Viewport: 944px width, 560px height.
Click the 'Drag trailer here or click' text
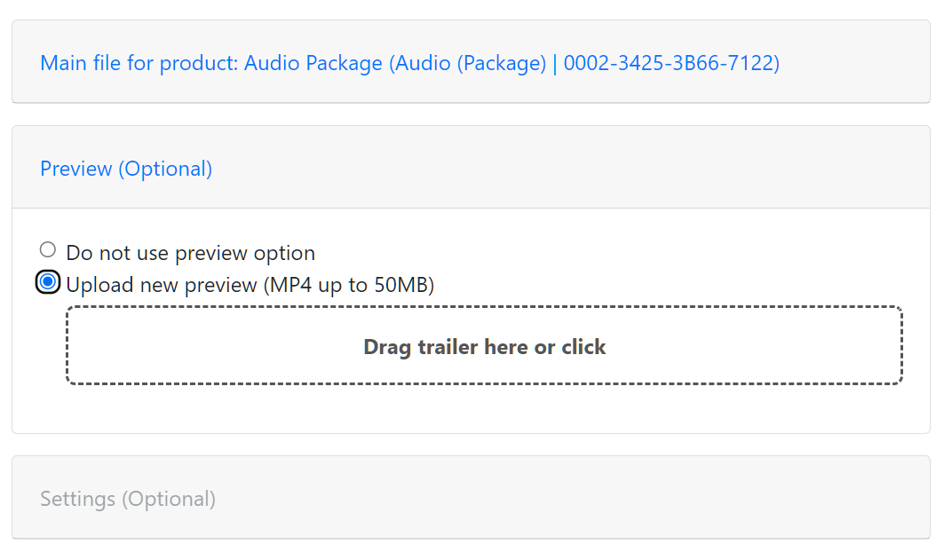pyautogui.click(x=484, y=346)
